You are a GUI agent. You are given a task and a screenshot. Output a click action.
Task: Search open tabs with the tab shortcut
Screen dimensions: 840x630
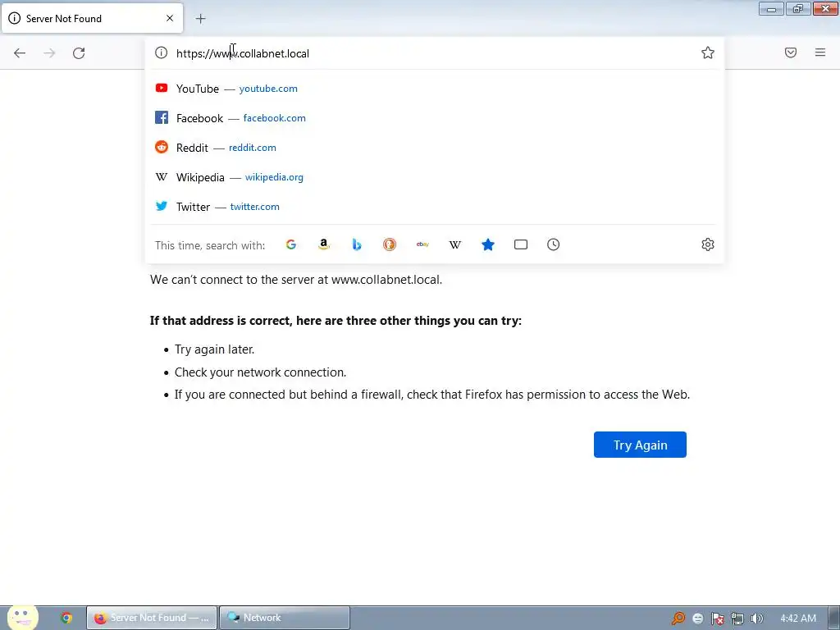(521, 244)
